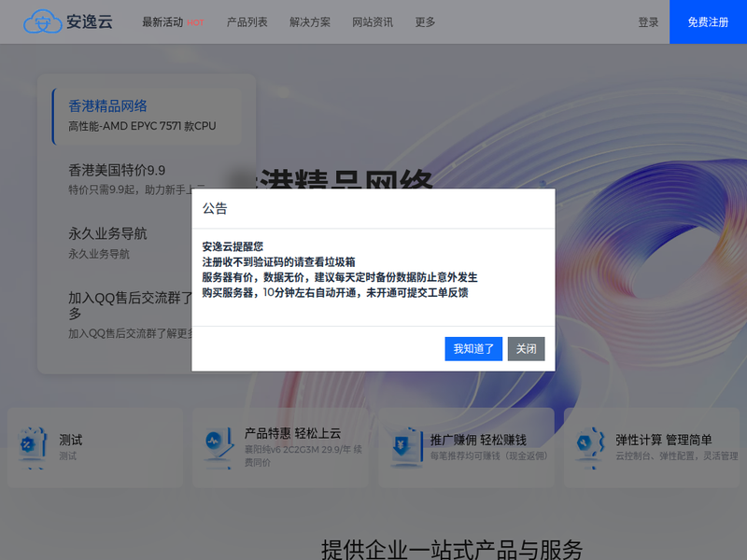Viewport: 747px width, 560px height.
Task: Click the 测试 card icon
Action: pos(32,446)
